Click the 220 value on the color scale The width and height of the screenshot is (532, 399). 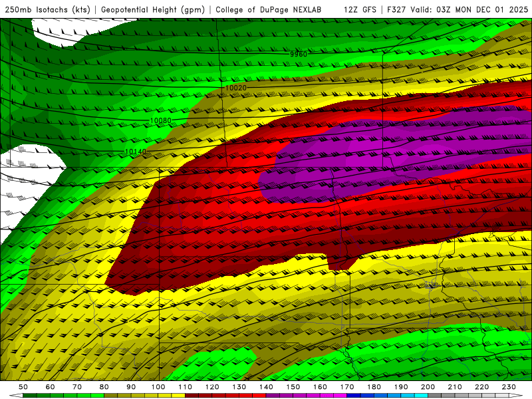(482, 387)
